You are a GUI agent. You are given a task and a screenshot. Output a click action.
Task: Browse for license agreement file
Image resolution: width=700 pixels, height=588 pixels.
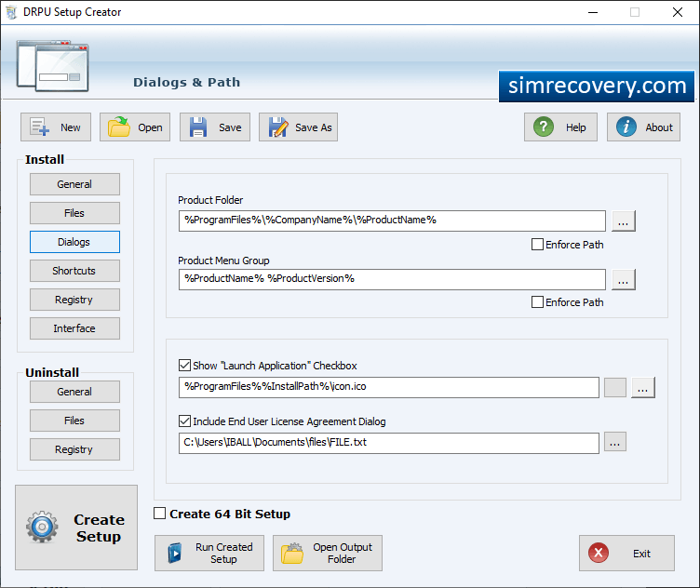coord(614,442)
